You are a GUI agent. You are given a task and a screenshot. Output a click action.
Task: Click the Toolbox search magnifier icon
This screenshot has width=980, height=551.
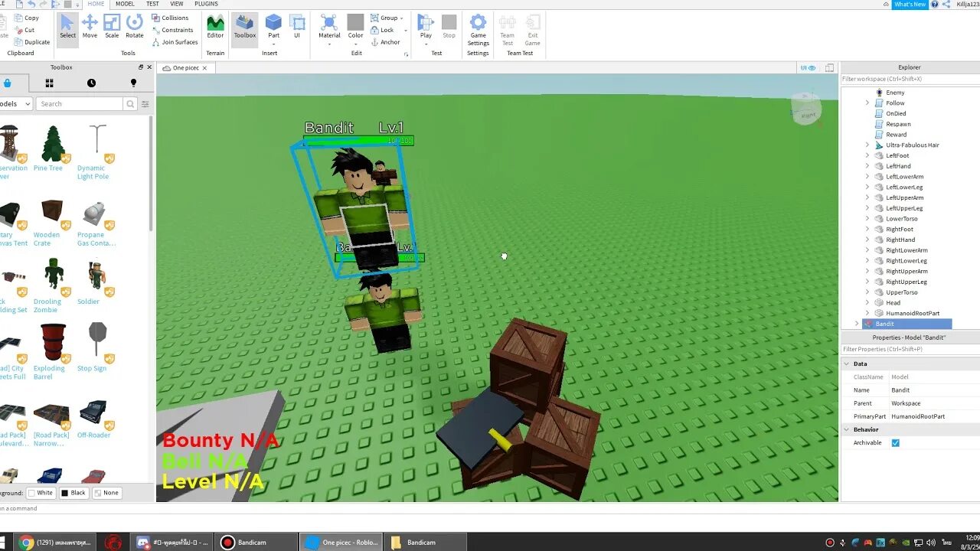click(x=130, y=104)
